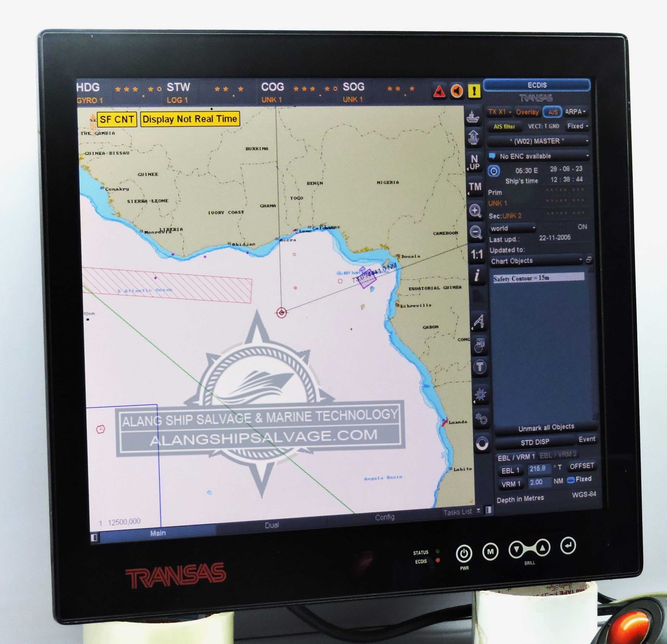This screenshot has height=644, width=667.
Task: Open the yellow exclamation warnings icon
Action: [474, 91]
